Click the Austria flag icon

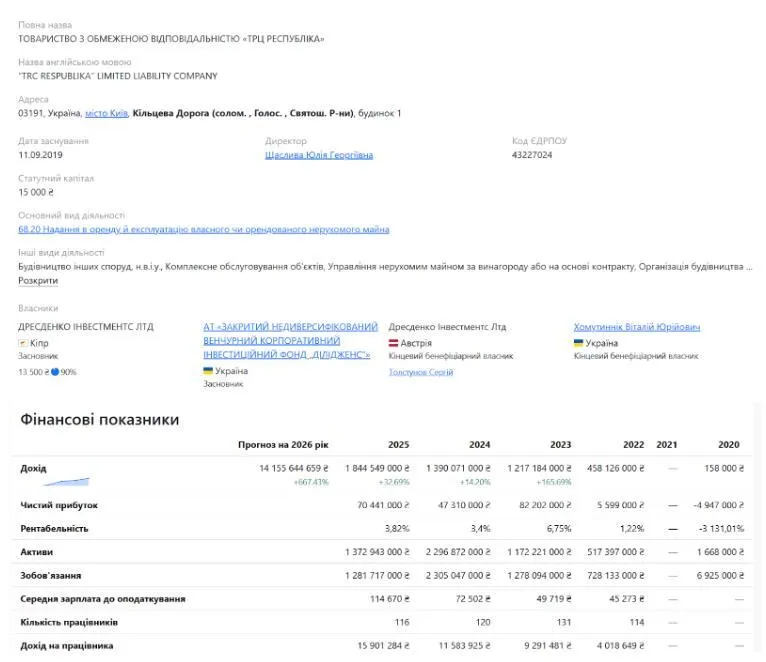point(393,343)
